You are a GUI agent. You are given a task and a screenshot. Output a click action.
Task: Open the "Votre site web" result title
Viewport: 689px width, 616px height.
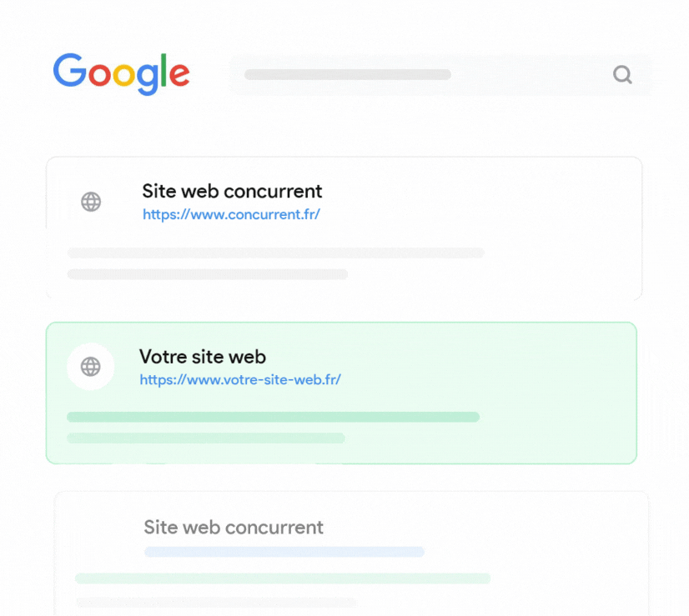click(202, 357)
